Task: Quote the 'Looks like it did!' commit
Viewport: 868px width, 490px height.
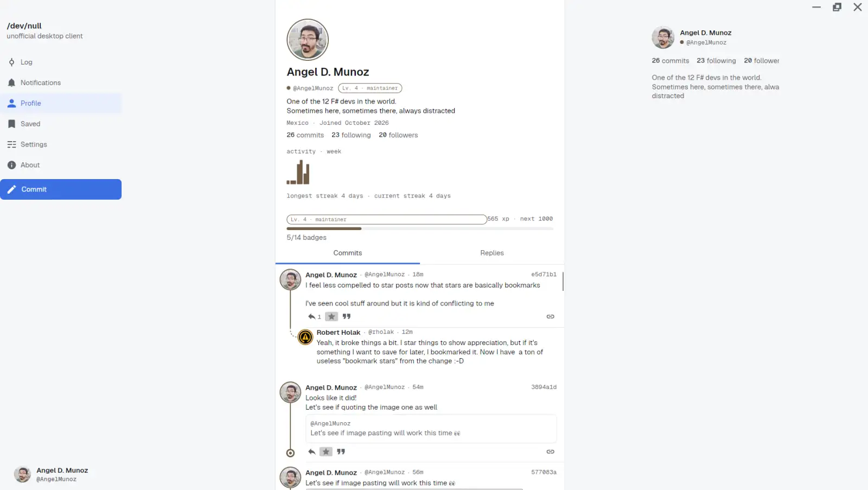Action: point(341,451)
